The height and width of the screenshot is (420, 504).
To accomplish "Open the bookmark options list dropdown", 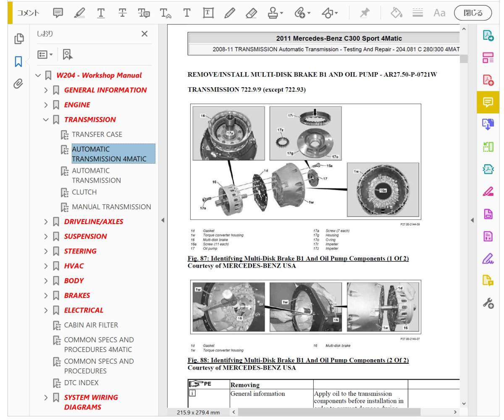I will [45, 54].
